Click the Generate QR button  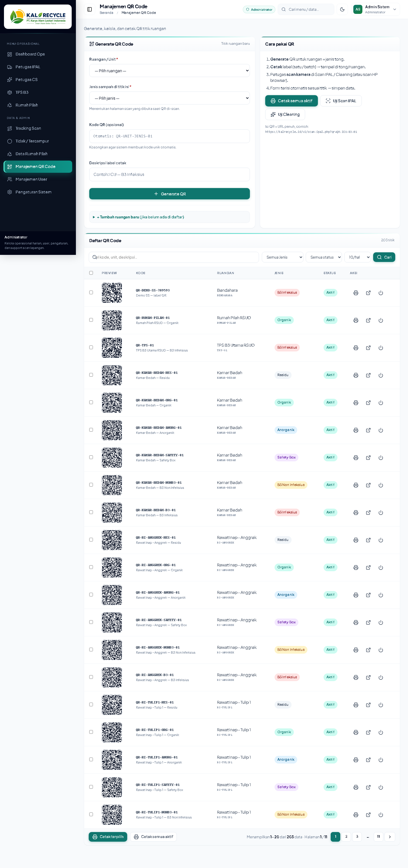tap(169, 194)
